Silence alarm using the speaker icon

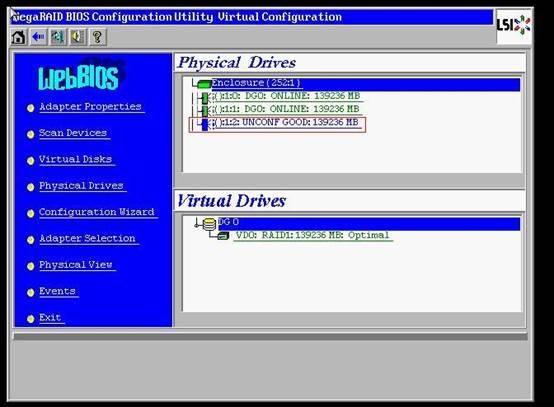point(77,37)
